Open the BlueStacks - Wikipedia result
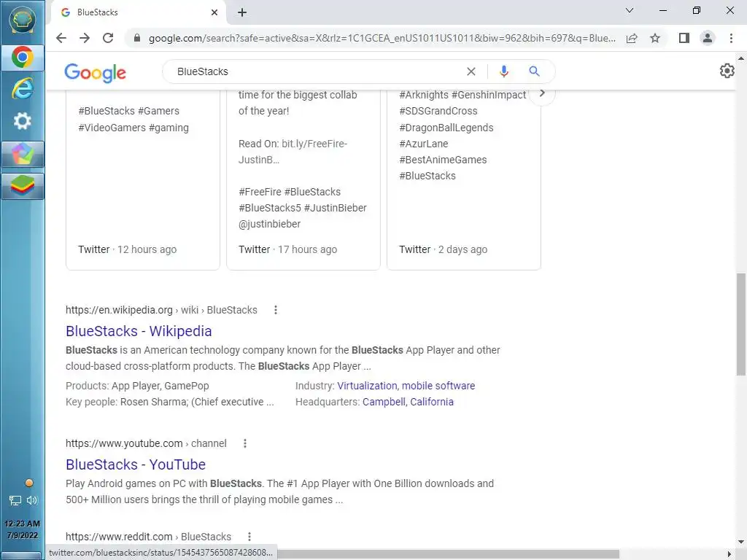Screen dimensions: 747x560 click(139, 331)
